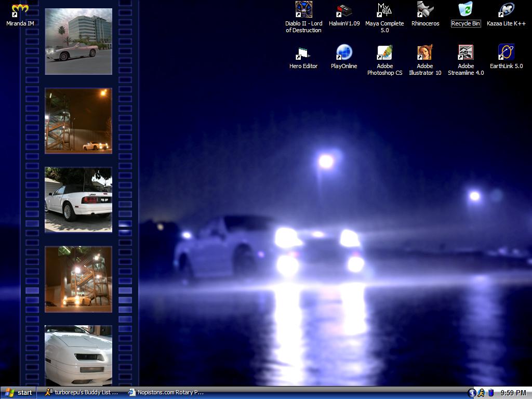The image size is (532, 399).
Task: Open the EarthLink 5.0 shortcut
Action: coord(506,52)
